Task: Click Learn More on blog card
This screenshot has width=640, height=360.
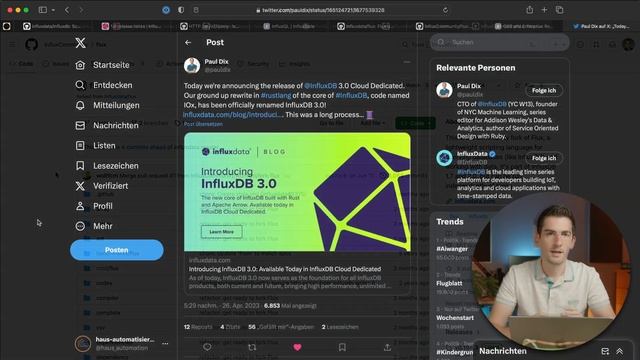Action: tap(222, 232)
